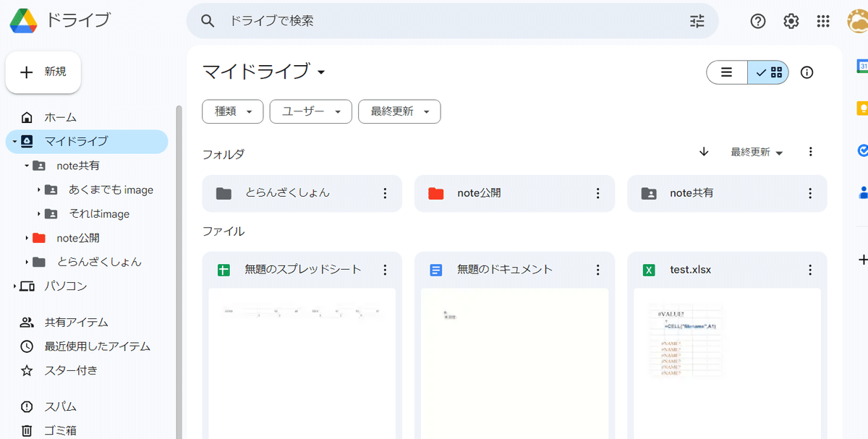This screenshot has width=868, height=439.
Task: Collapse the note共有 tree folder
Action: point(27,166)
